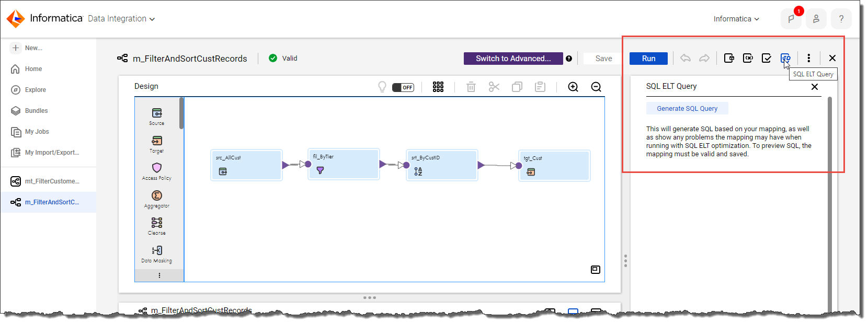Click the Save button

coord(603,59)
